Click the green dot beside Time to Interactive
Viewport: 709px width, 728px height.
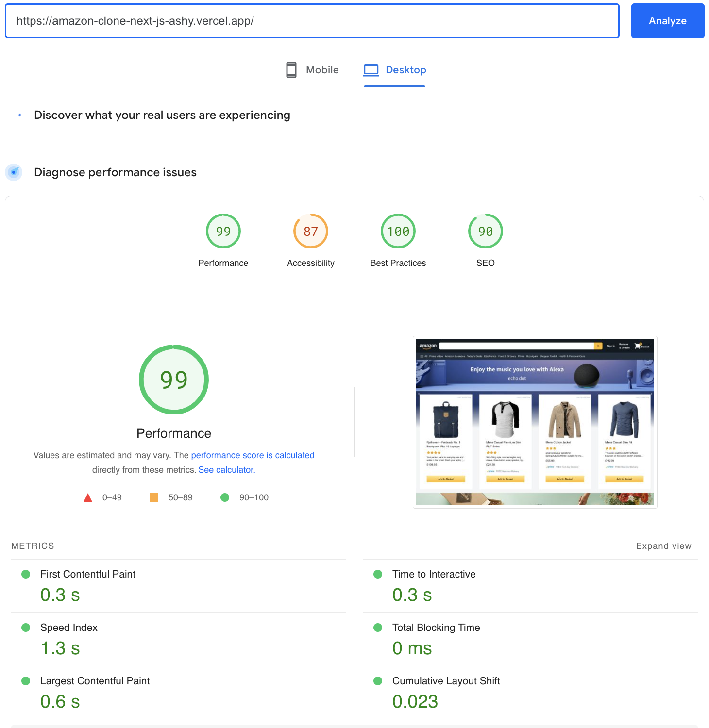378,574
